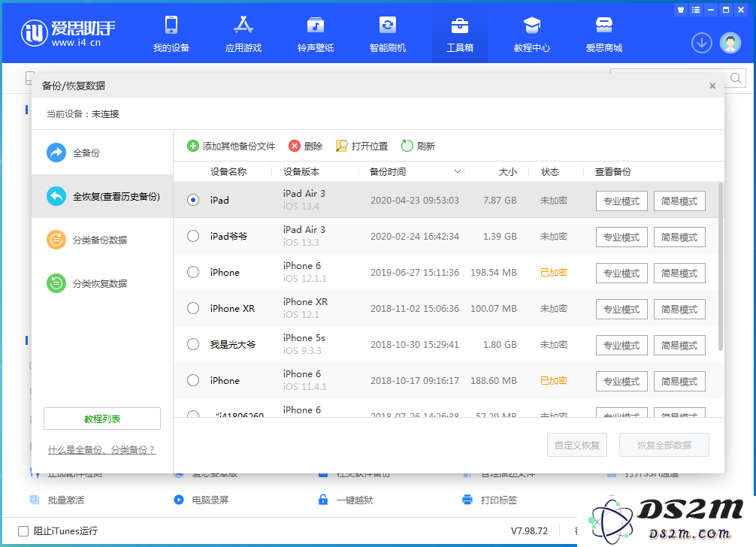Click the download manager arrow icon
Image resolution: width=756 pixels, height=547 pixels.
[702, 43]
